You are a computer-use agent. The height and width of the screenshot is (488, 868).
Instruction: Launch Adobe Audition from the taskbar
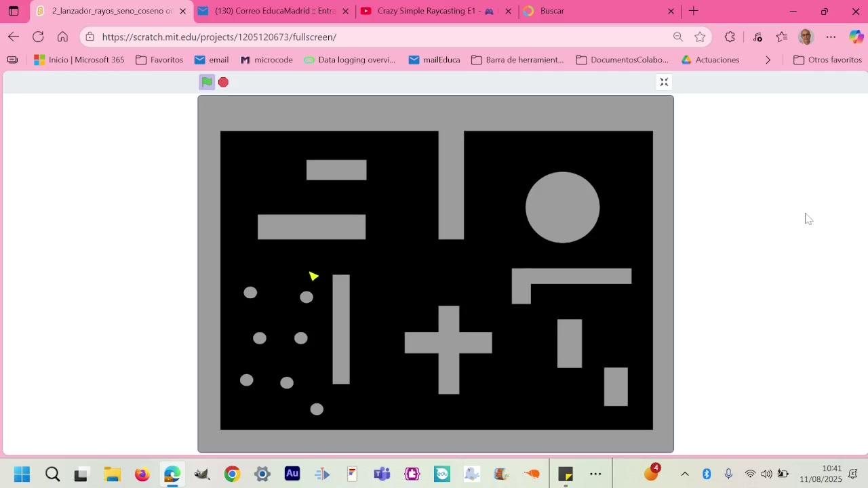pos(292,474)
